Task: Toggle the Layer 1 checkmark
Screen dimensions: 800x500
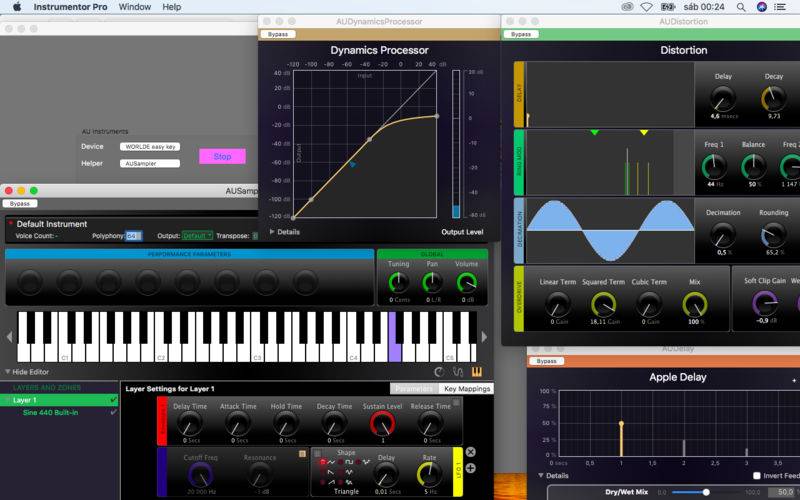Action: click(113, 400)
